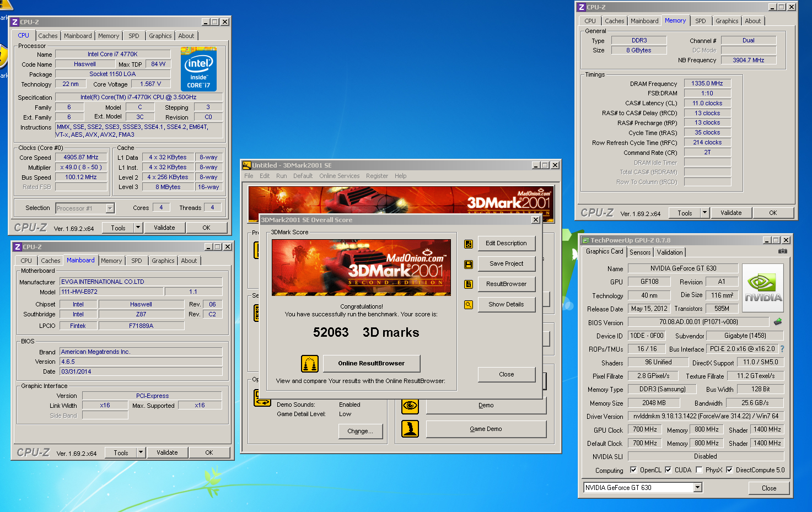The image size is (812, 512).
Task: Click the Save Project button
Action: [x=506, y=263]
